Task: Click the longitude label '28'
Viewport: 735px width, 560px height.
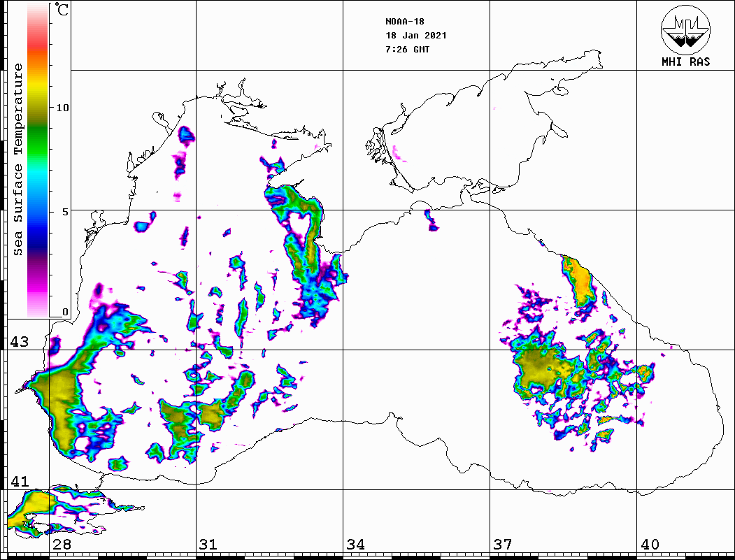Action: click(x=62, y=544)
